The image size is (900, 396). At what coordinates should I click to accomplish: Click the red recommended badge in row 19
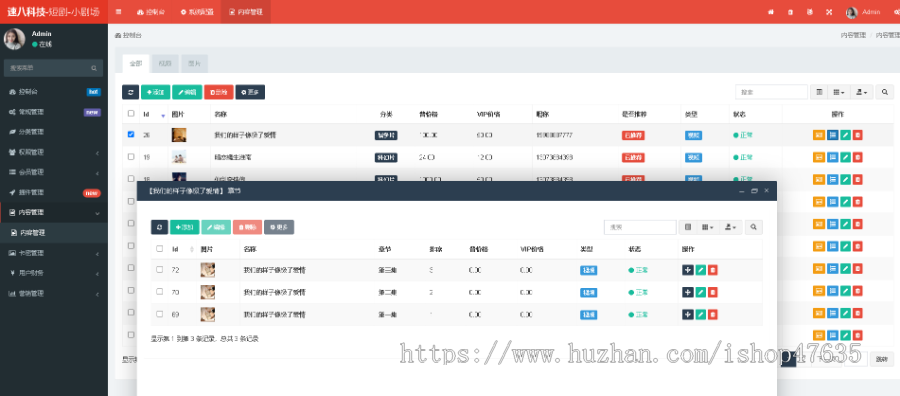tap(633, 157)
